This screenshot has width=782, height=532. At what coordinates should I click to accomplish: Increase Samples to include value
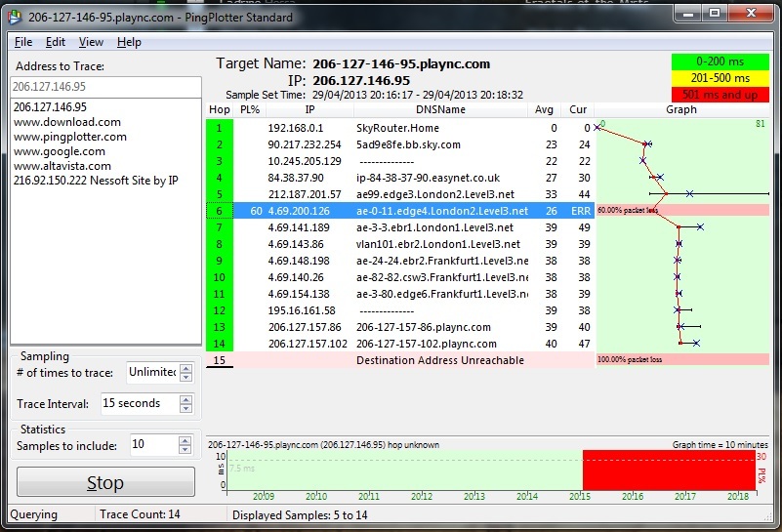tap(185, 441)
